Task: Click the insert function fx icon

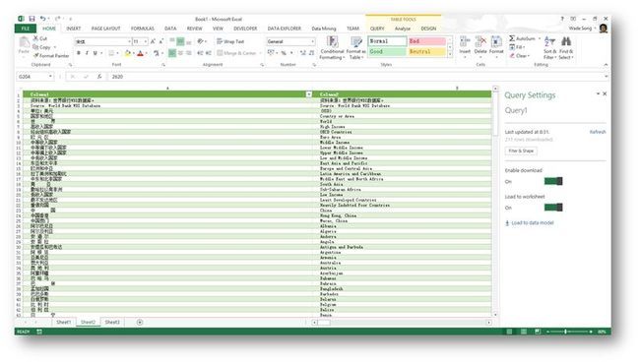Action: point(98,77)
